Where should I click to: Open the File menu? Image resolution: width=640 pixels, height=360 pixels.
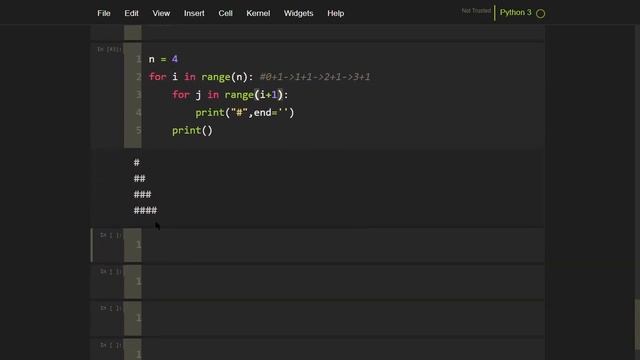(x=104, y=13)
